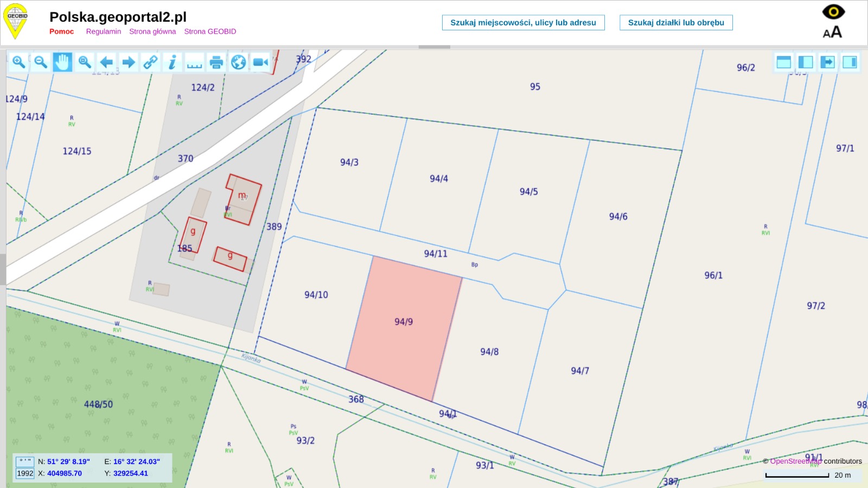Toggle the top header panel layout icon
This screenshot has width=868, height=488.
pos(783,62)
